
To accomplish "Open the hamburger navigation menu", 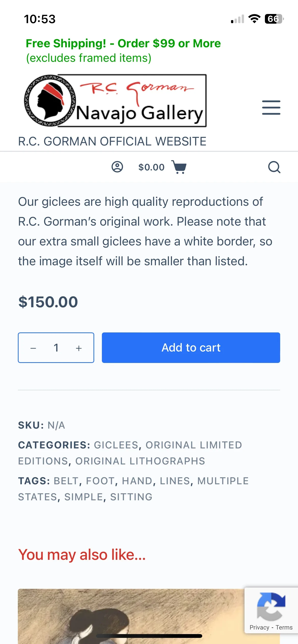I will [271, 108].
